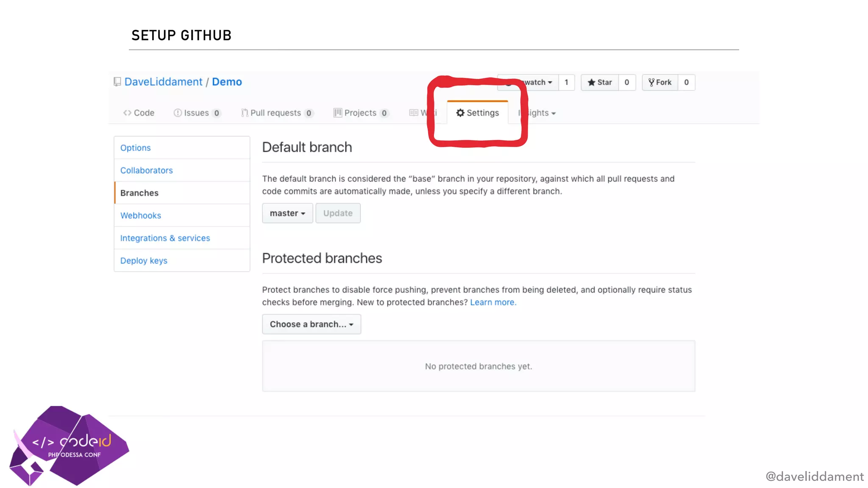
Task: Open Deploy keys in settings sidebar
Action: 182,261
